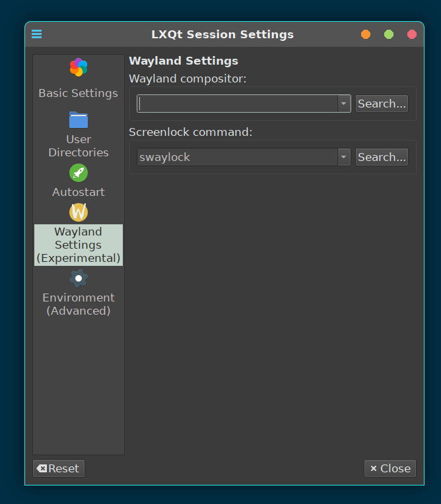
Task: Focus the empty Wayland compositor text field
Action: pyautogui.click(x=238, y=104)
